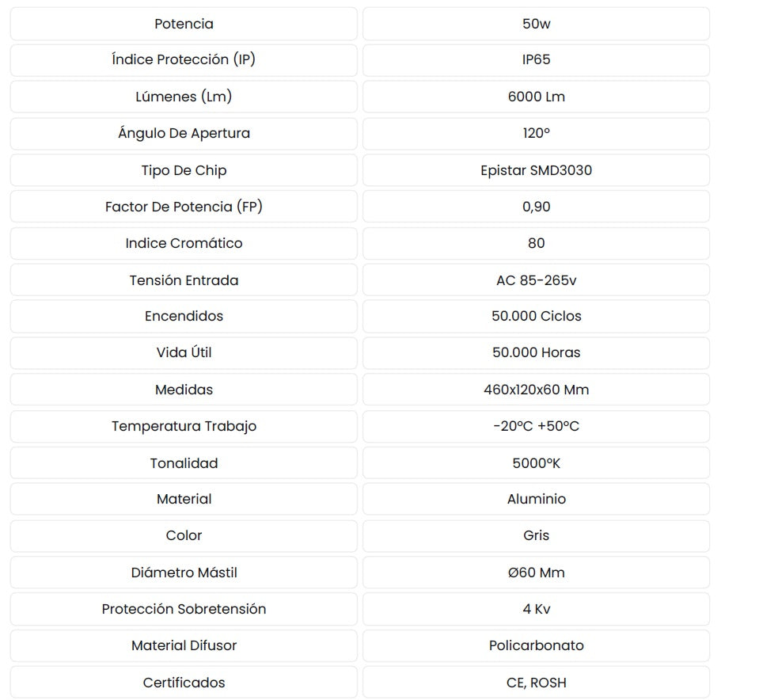
Task: Select the AC 85-265v value
Action: [x=536, y=280]
